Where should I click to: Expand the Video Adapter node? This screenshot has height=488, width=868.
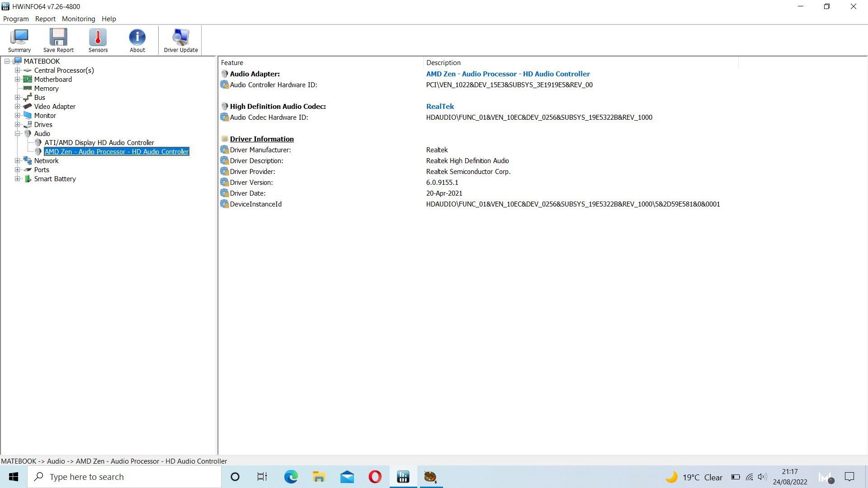click(17, 106)
